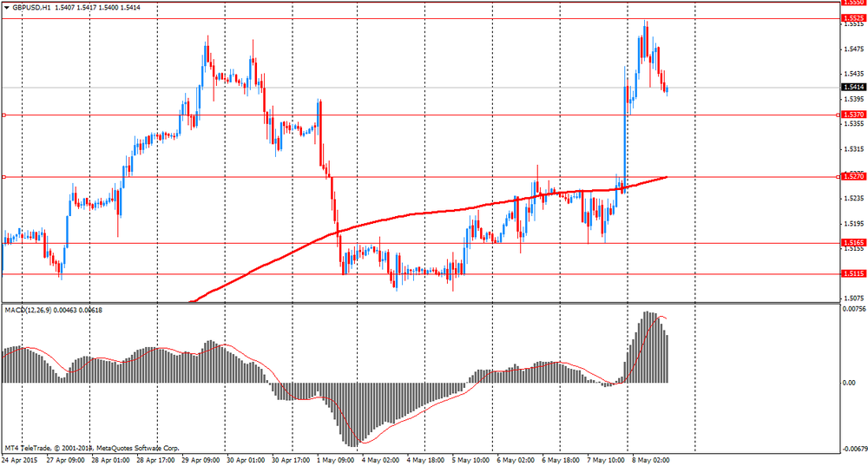Click the 30 Apr 17:00 time label
The height and width of the screenshot is (466, 868).
291,460
